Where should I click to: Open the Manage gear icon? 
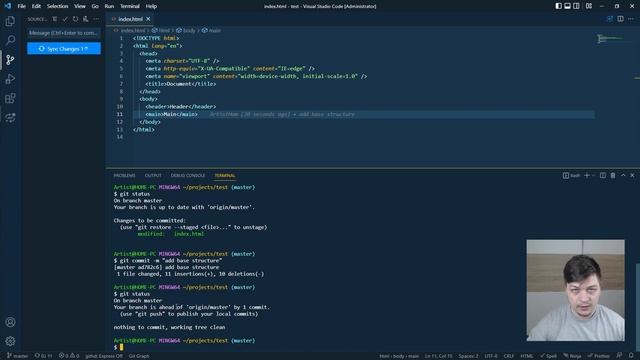point(10,341)
